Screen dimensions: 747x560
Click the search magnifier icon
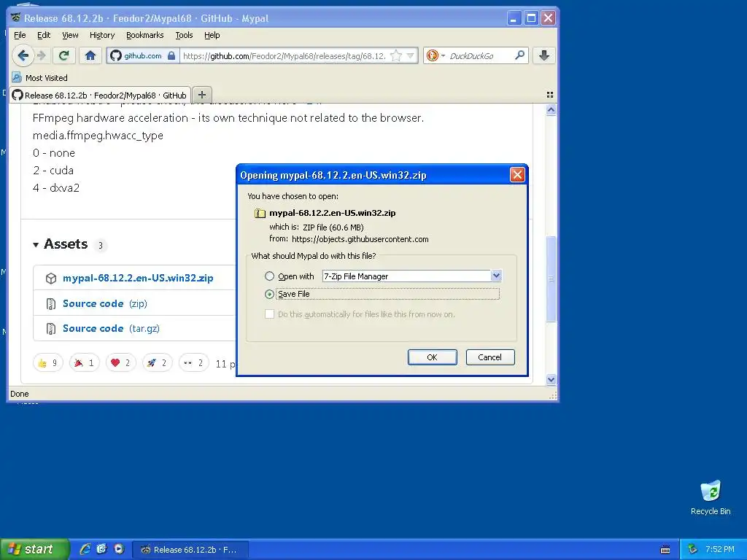coord(519,55)
